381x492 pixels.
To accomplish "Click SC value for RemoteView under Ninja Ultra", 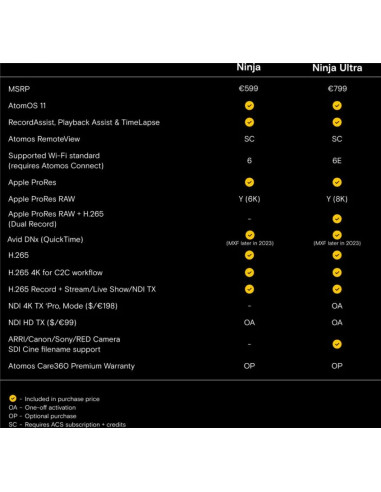I will (337, 139).
